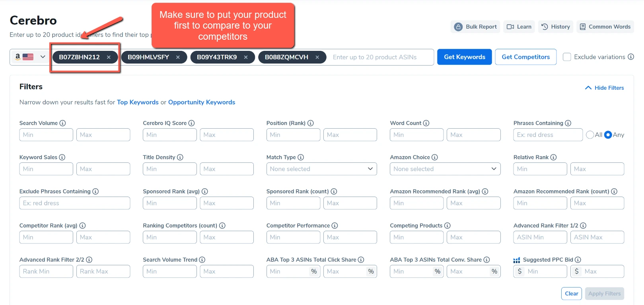The image size is (644, 305).
Task: Click the Suggested PPC Bid info icon
Action: click(x=578, y=260)
